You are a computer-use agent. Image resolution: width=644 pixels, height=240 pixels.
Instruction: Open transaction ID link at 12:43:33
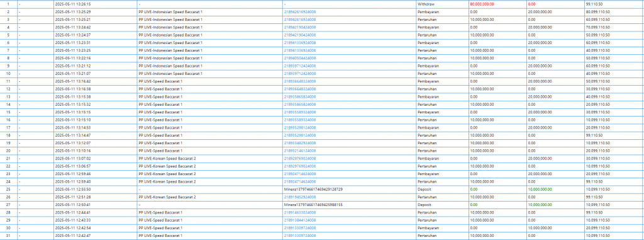point(300,220)
